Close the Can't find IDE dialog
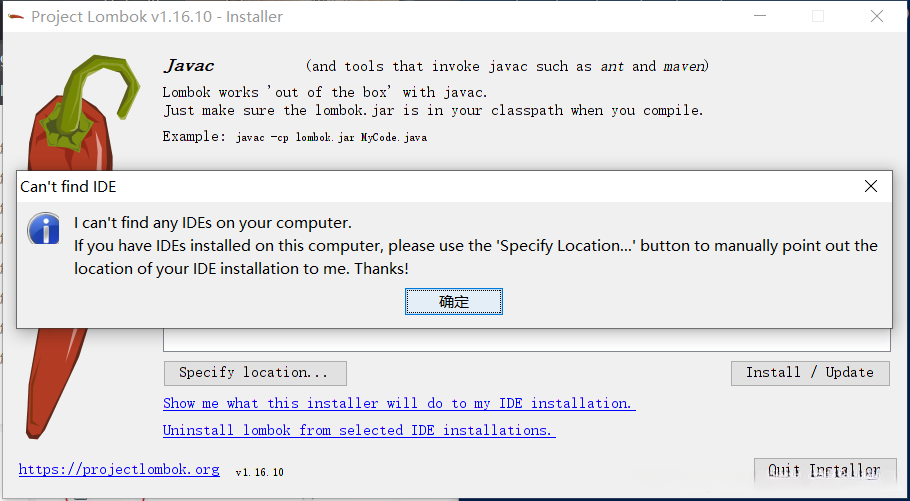Image resolution: width=910 pixels, height=501 pixels. [x=871, y=186]
